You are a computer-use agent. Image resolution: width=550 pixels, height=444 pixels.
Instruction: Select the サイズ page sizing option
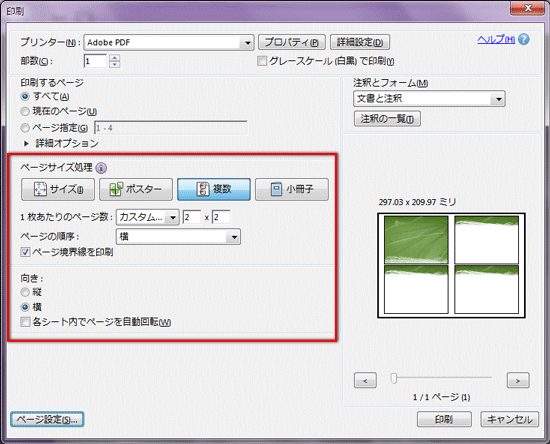coord(58,189)
